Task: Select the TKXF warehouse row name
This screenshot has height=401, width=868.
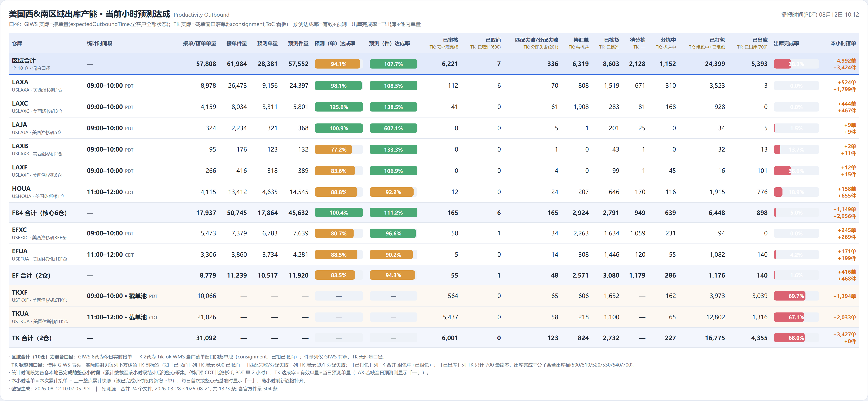Action: (x=20, y=292)
